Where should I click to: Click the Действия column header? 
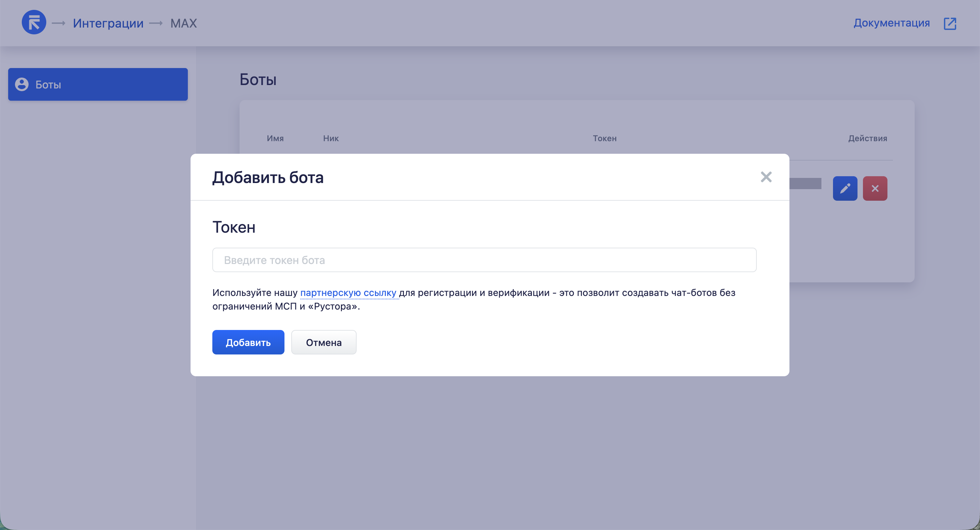pos(867,138)
